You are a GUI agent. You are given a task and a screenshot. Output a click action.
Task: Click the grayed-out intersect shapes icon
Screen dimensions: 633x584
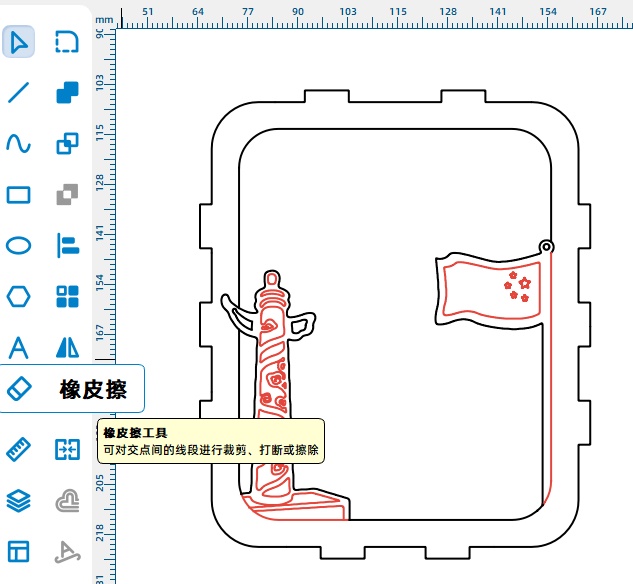[67, 195]
